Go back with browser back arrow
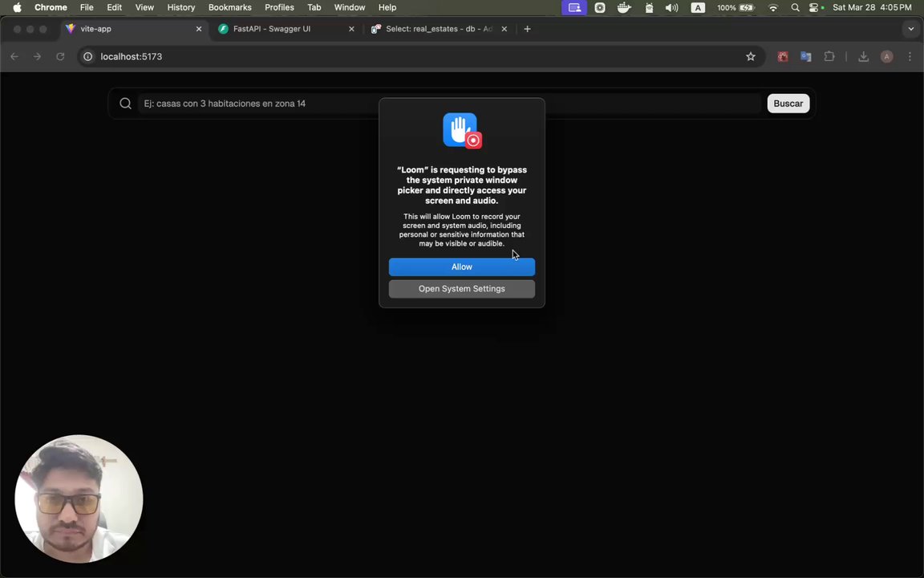 pos(14,57)
